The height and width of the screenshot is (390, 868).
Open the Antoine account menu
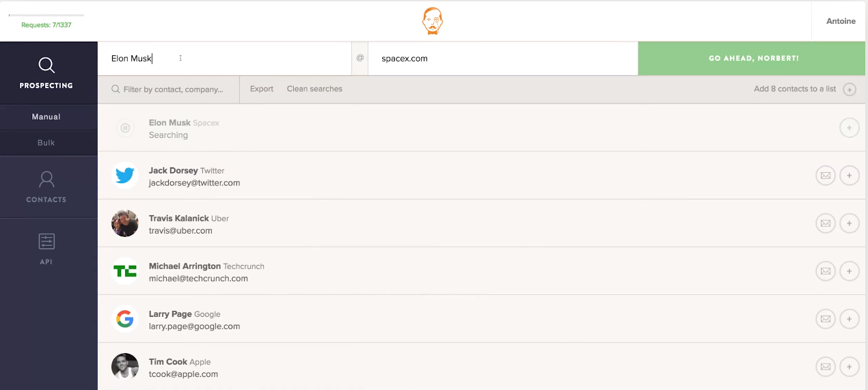pos(841,21)
